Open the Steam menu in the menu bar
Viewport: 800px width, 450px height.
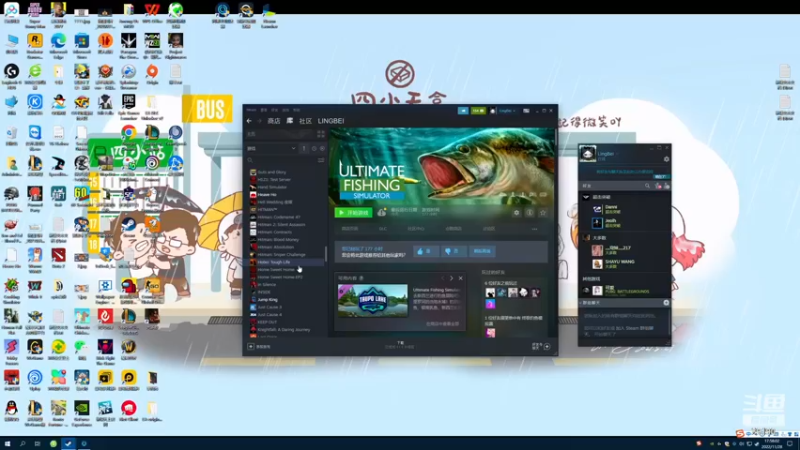tap(251, 110)
